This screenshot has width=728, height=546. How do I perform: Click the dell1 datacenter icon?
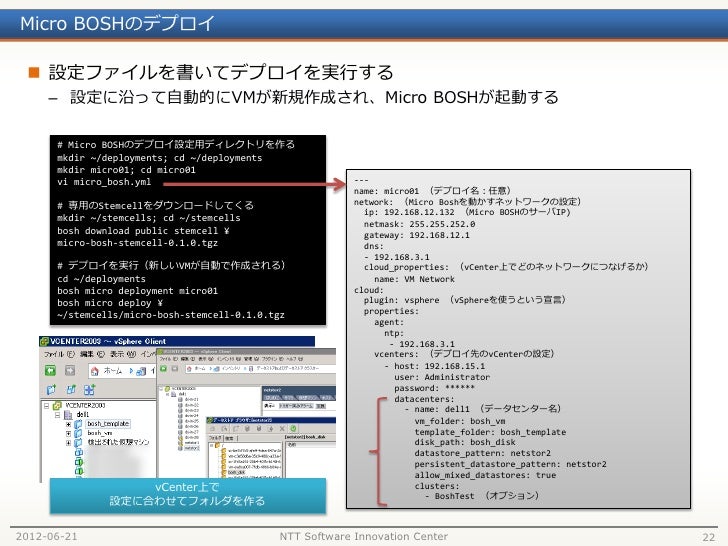pos(68,415)
